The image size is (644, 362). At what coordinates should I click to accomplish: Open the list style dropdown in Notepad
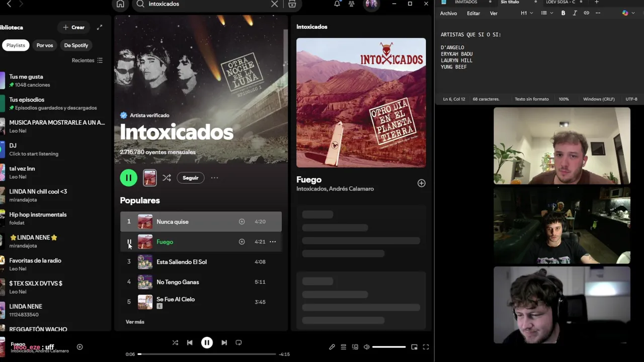[x=547, y=13]
